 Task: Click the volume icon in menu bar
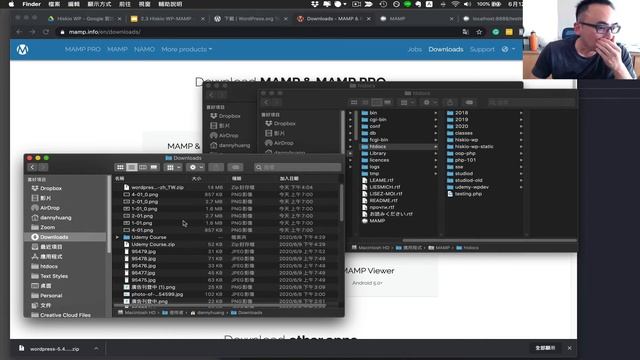coord(467,4)
